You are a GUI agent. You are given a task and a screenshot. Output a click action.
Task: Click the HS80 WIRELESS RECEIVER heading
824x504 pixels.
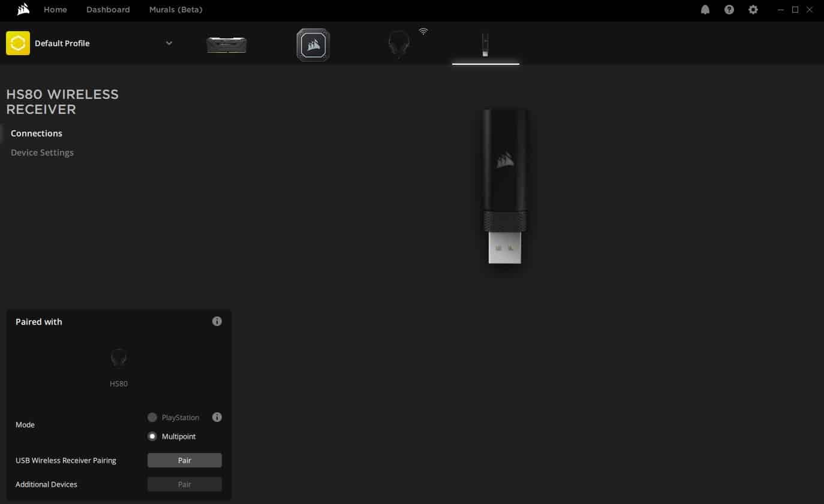pos(62,102)
